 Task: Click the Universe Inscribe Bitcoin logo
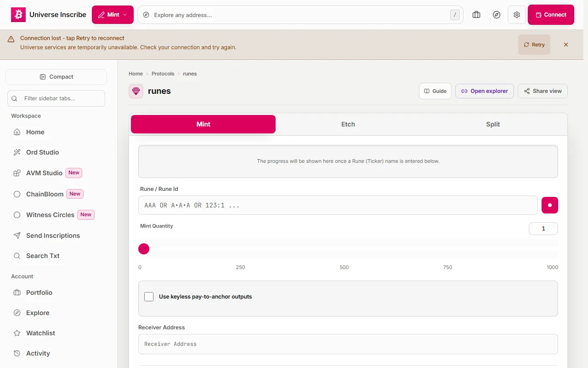(18, 15)
